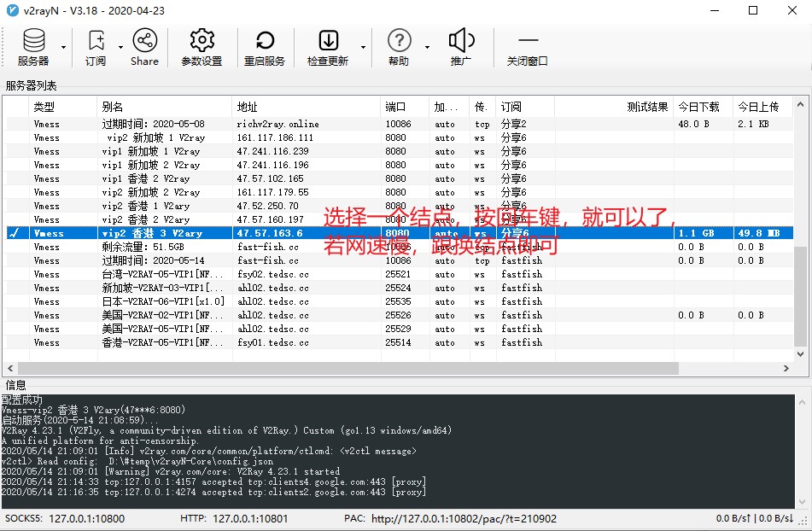Sort by the 类型 column header
The width and height of the screenshot is (812, 531).
tap(62, 107)
